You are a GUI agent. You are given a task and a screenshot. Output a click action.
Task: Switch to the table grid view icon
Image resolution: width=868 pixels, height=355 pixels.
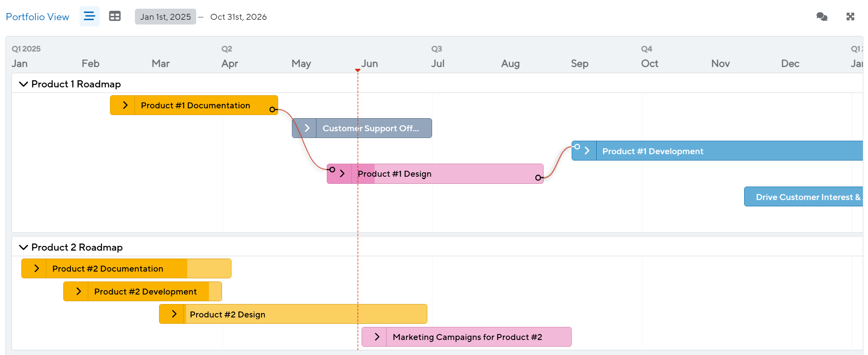click(115, 16)
